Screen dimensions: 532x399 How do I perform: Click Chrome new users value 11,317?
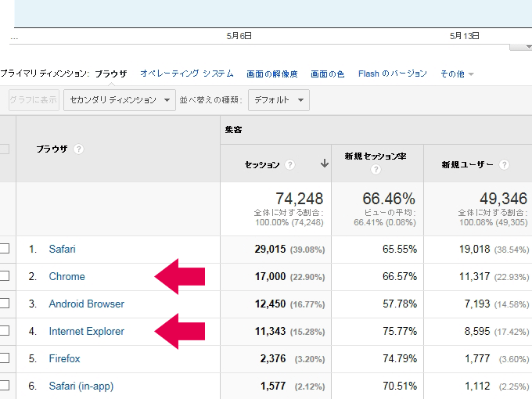[x=475, y=276]
